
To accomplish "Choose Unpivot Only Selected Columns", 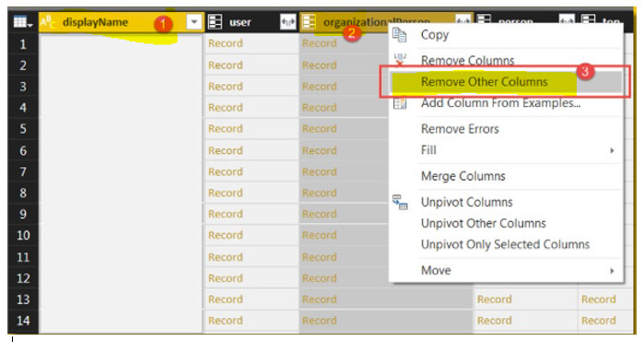I will (505, 244).
